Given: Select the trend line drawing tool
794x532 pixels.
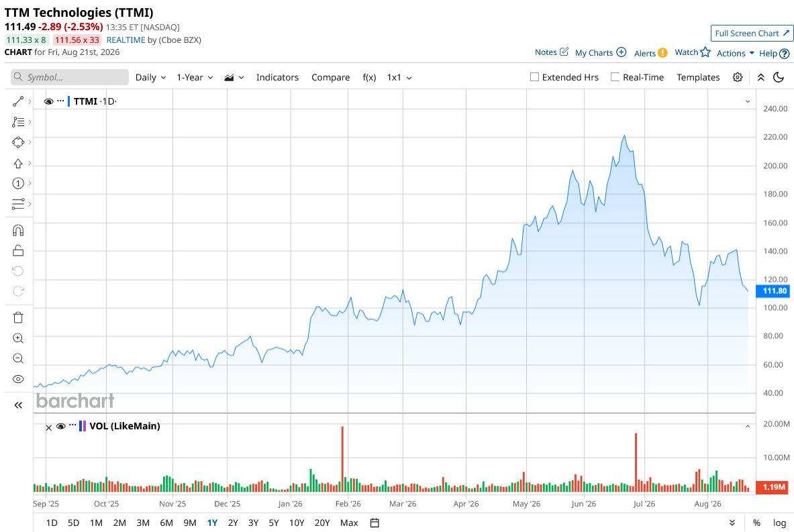Looking at the screenshot, I should (18, 101).
